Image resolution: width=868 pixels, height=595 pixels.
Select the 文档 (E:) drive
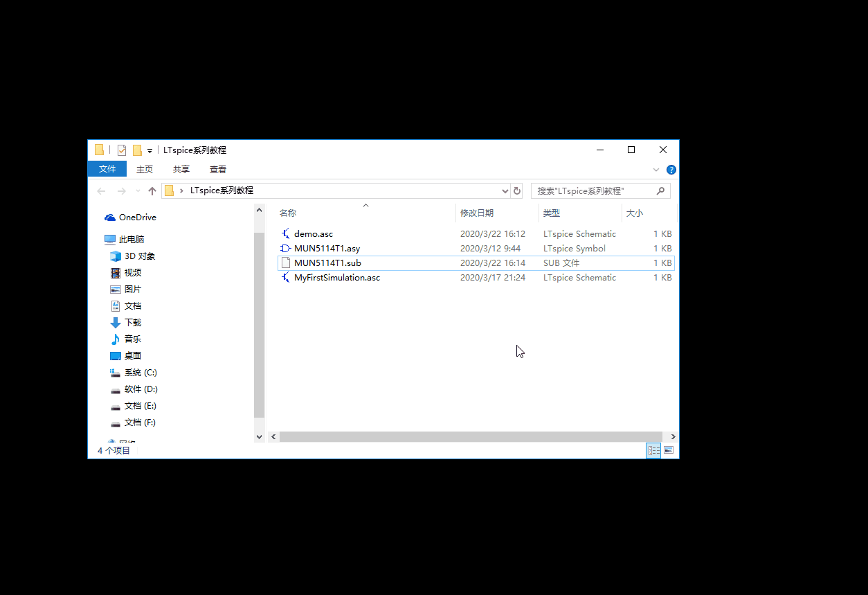pyautogui.click(x=133, y=406)
